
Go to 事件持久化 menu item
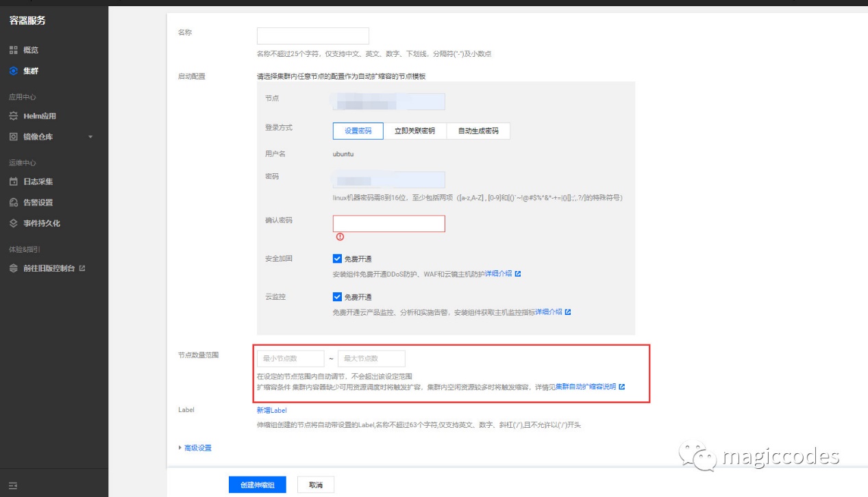(x=42, y=223)
